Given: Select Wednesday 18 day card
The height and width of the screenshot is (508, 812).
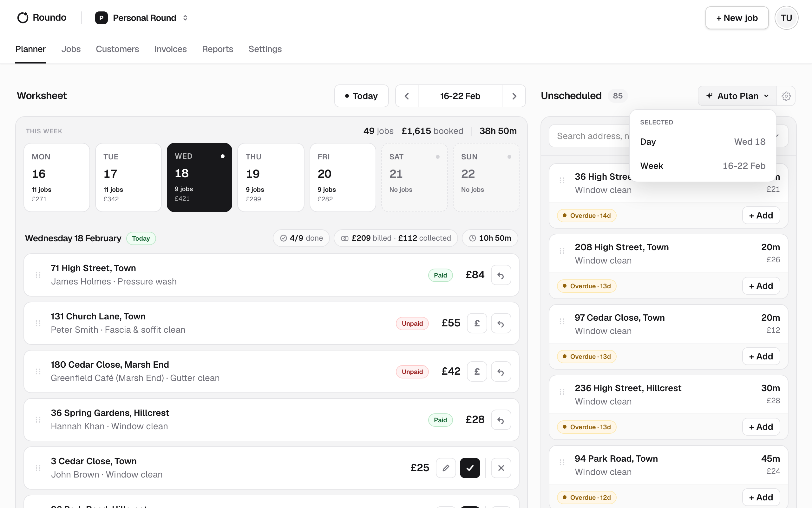Looking at the screenshot, I should [199, 177].
